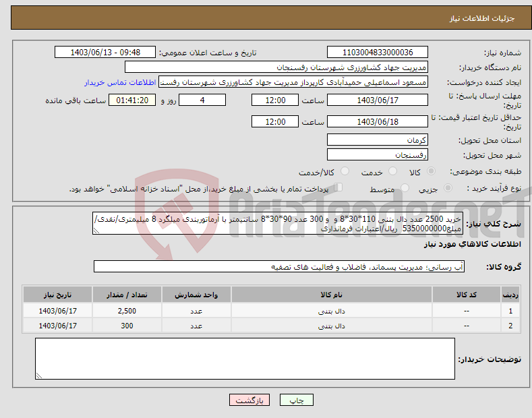
Task: Click the row number 2 cell
Action: (x=510, y=326)
